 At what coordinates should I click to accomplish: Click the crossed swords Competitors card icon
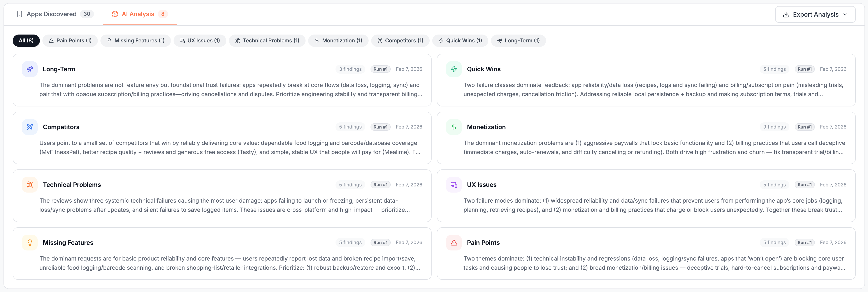pyautogui.click(x=30, y=127)
